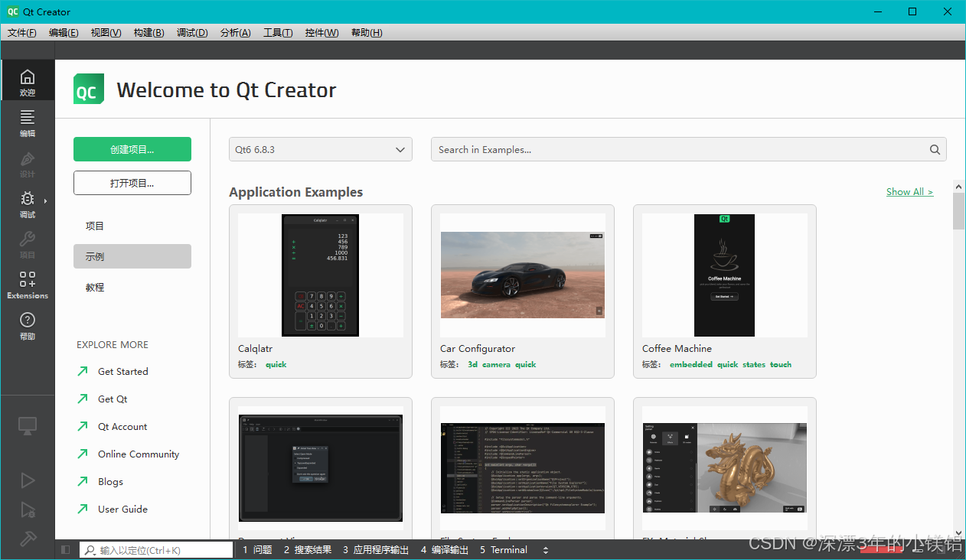The image size is (966, 560).
Task: Click the Show All > link
Action: [909, 192]
